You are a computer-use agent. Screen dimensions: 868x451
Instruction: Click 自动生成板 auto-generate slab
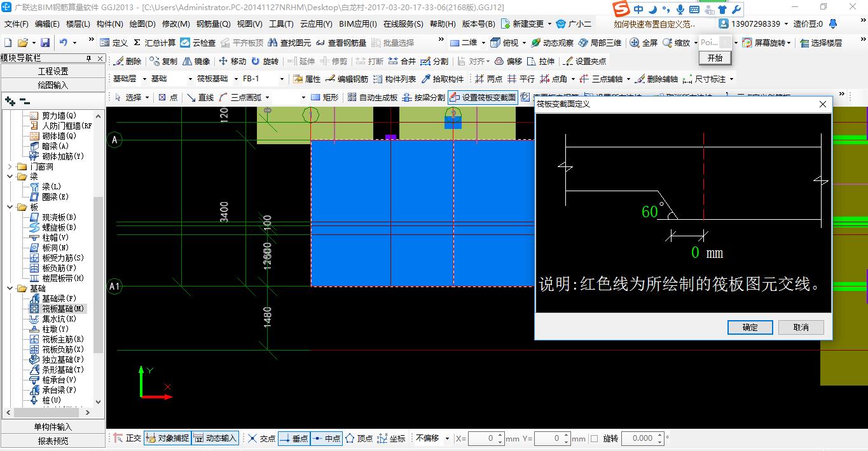(x=373, y=97)
